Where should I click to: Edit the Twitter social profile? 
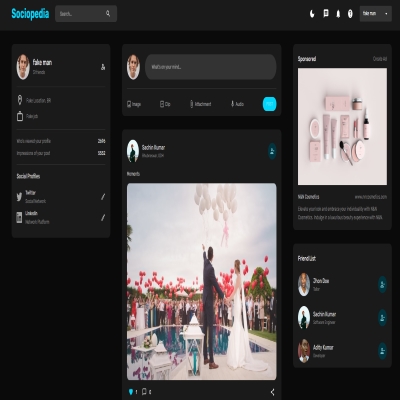(103, 197)
